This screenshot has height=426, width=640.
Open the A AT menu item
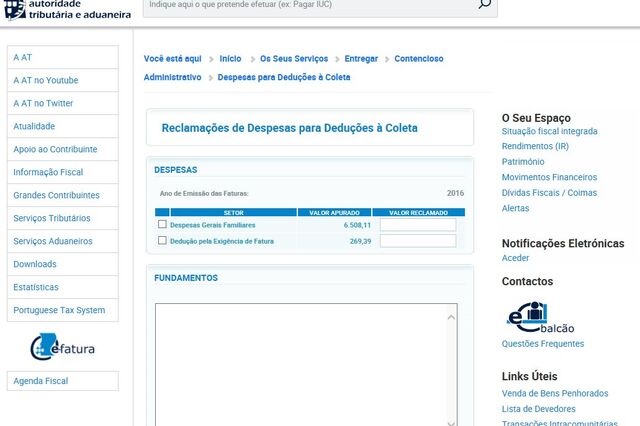(63, 58)
